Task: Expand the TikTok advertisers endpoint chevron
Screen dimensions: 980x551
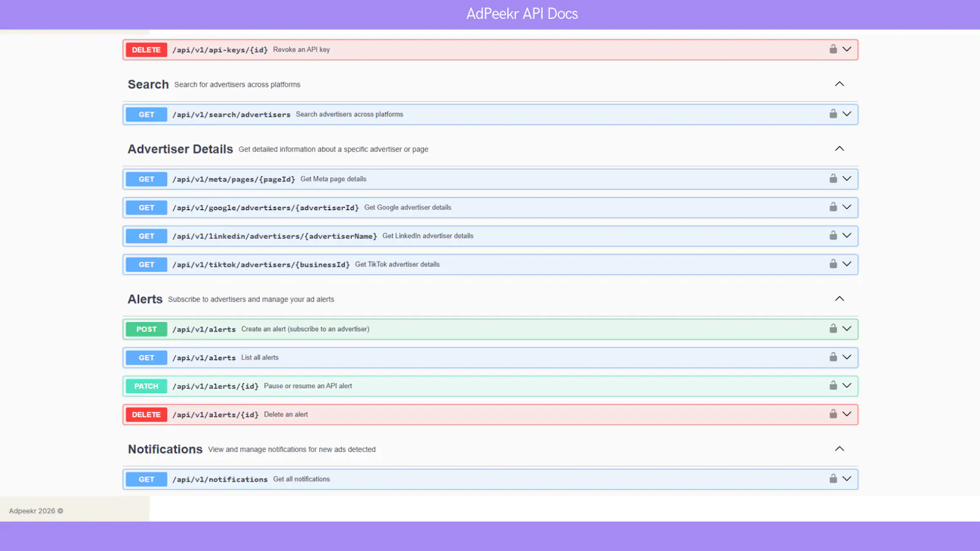Action: tap(847, 264)
